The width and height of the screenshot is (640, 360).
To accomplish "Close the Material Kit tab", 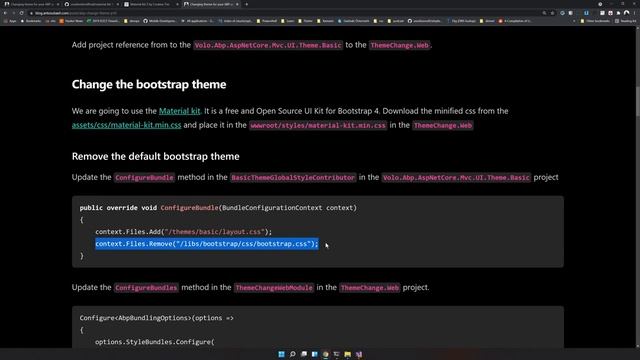I will (x=177, y=4).
